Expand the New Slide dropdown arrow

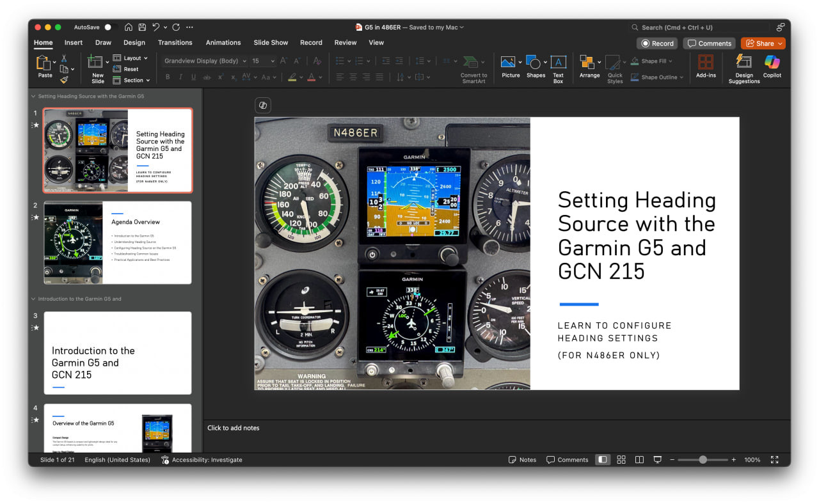pos(107,62)
